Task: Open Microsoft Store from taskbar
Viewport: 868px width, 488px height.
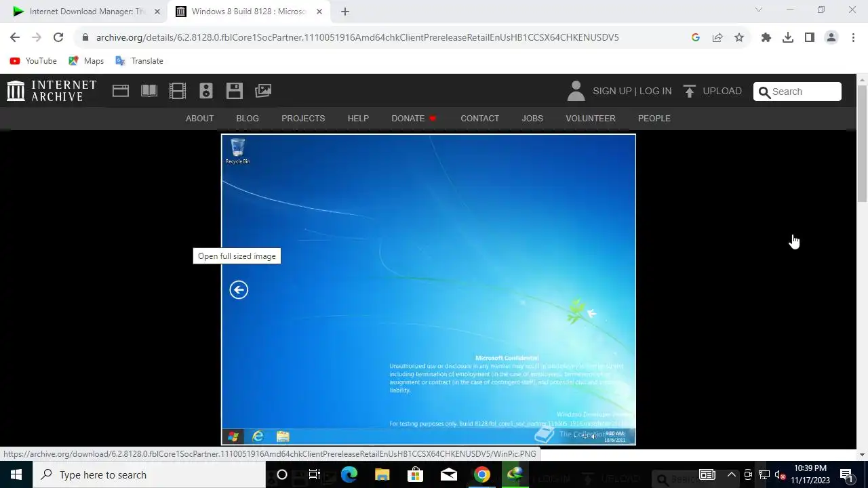Action: click(x=415, y=474)
